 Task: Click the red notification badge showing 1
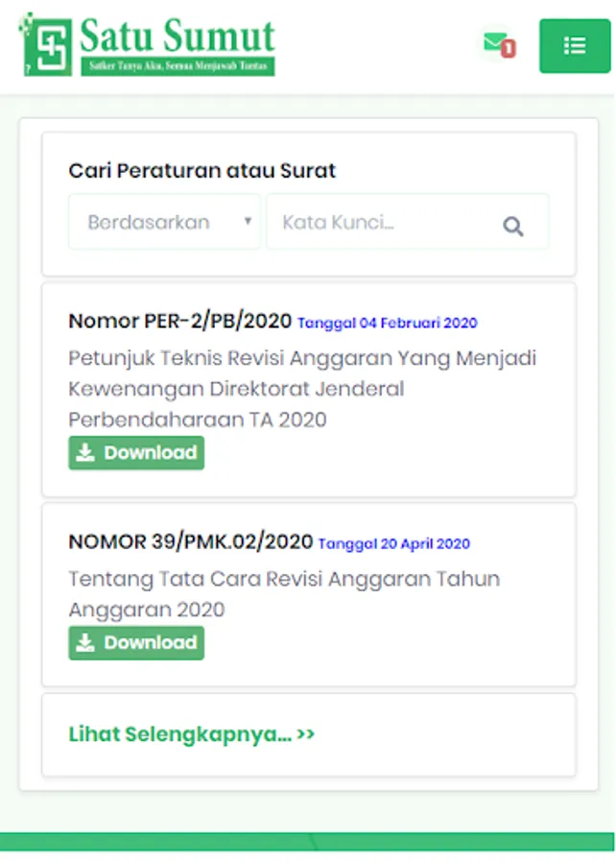[x=509, y=48]
